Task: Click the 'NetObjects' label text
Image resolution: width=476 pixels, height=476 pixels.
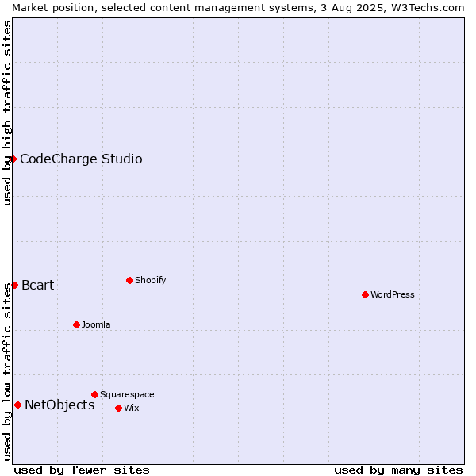Action: click(59, 405)
